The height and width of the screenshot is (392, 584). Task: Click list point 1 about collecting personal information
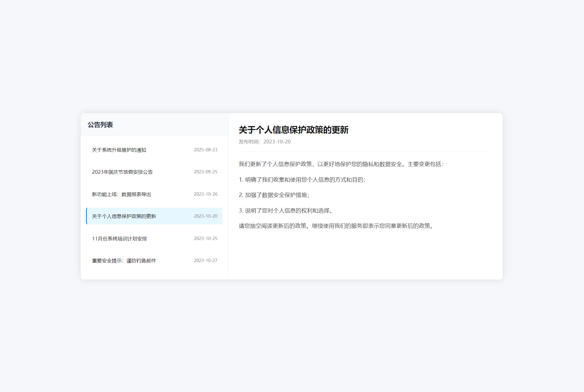click(x=302, y=180)
